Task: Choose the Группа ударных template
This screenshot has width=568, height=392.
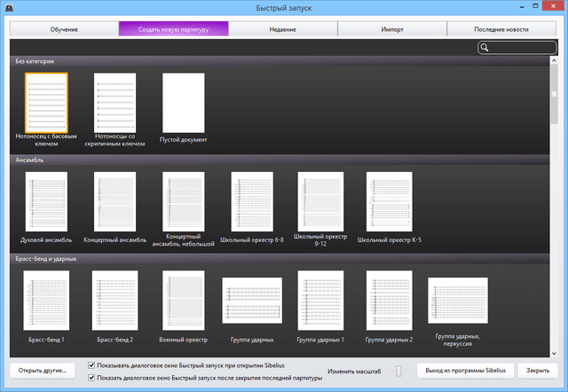Action: point(251,306)
